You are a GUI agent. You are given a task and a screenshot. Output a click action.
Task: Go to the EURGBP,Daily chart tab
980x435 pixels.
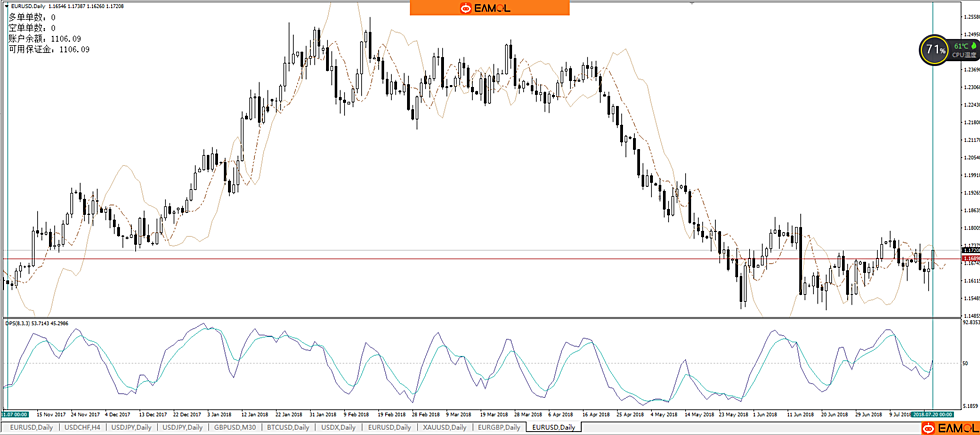498,428
